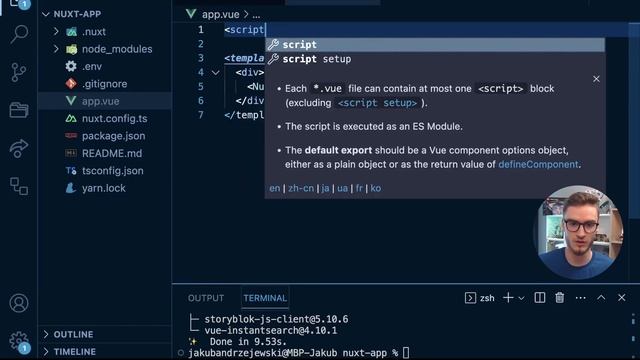Open the 'ua' documentation link

pos(342,188)
